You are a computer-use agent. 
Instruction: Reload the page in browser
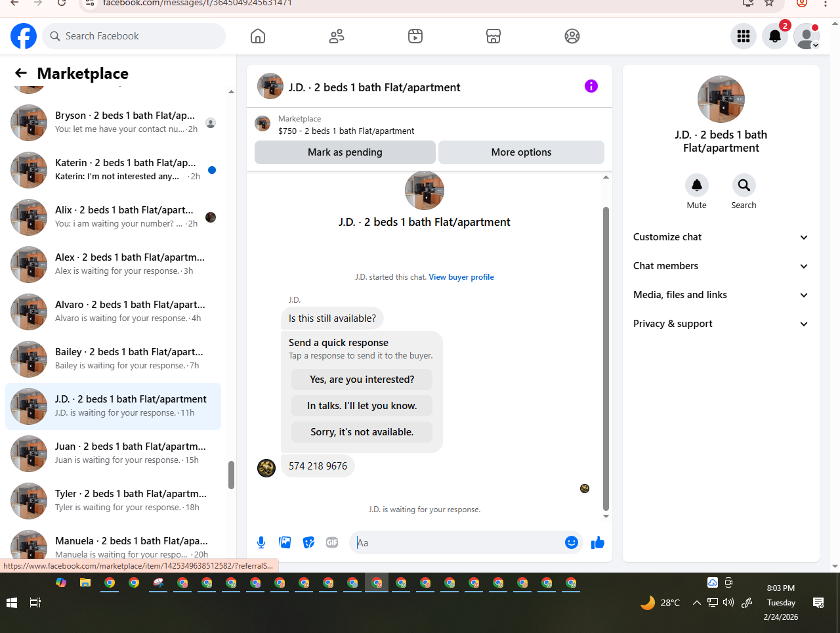(62, 3)
